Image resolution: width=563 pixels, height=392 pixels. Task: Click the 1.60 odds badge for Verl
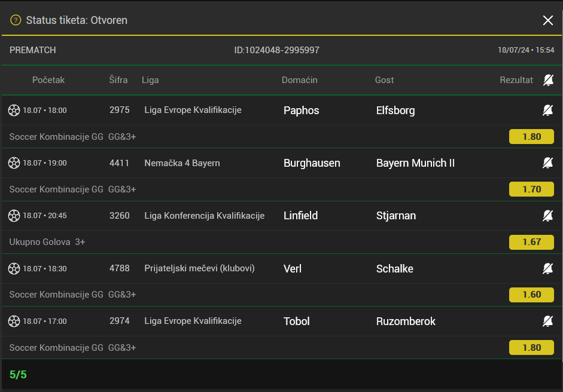click(531, 295)
